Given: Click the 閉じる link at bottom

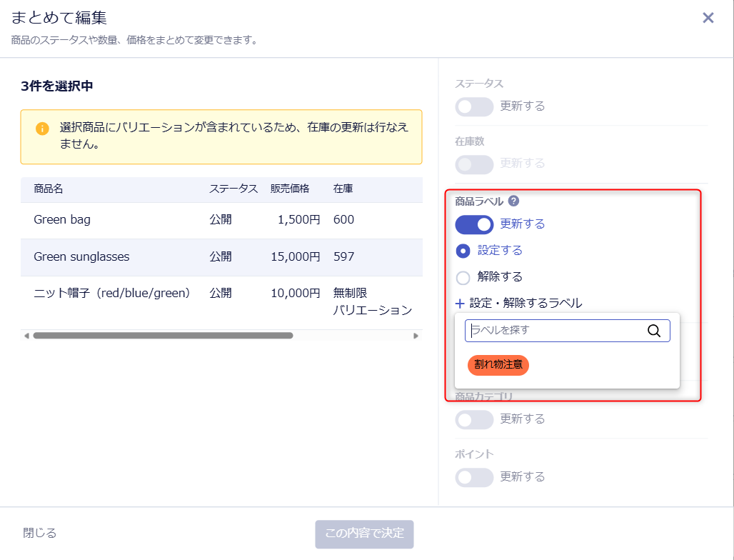Looking at the screenshot, I should [40, 533].
